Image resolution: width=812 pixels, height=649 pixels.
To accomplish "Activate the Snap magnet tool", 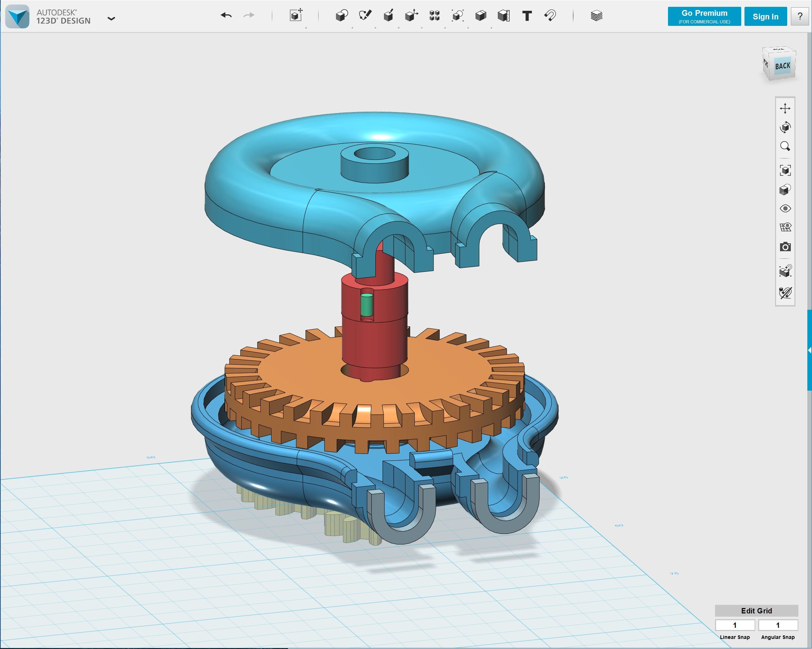I will [x=550, y=16].
